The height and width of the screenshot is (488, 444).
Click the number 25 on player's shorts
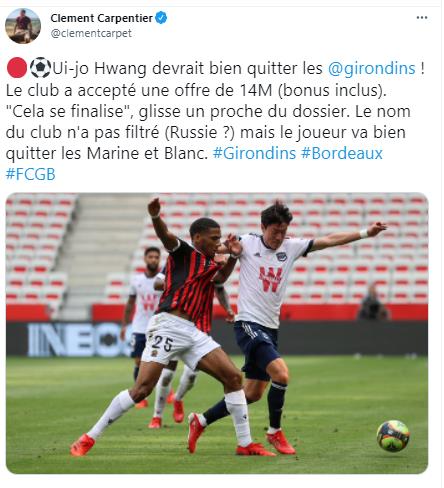[x=163, y=343]
